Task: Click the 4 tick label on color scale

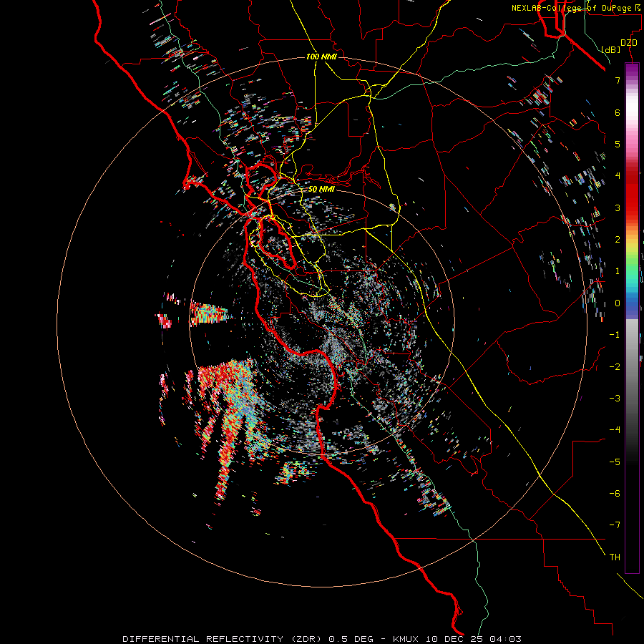Action: click(x=618, y=176)
